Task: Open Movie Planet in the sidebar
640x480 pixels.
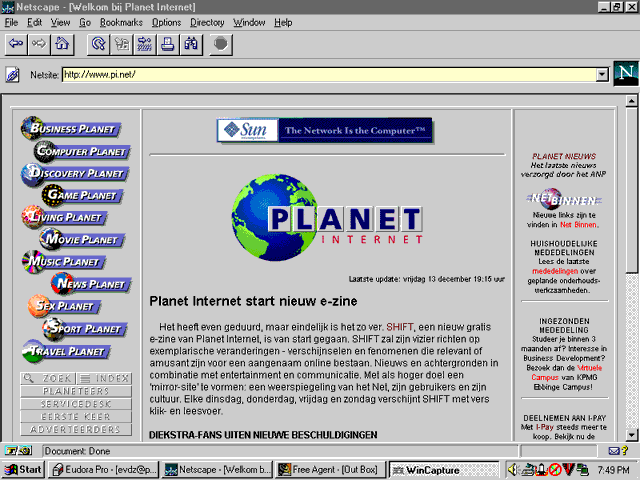Action: coord(82,239)
